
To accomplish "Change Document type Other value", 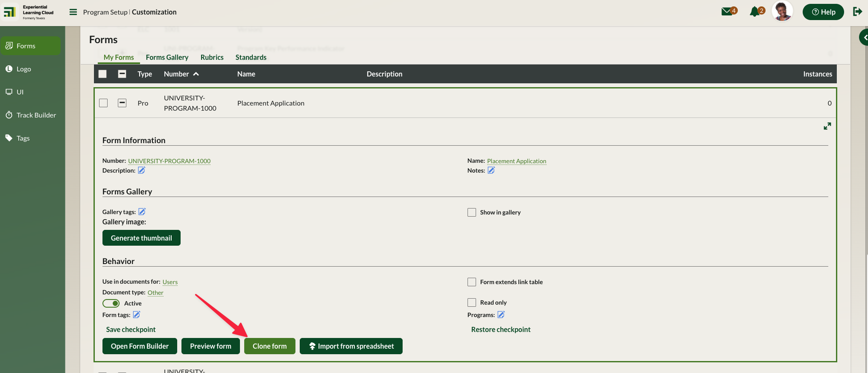I will pyautogui.click(x=155, y=293).
